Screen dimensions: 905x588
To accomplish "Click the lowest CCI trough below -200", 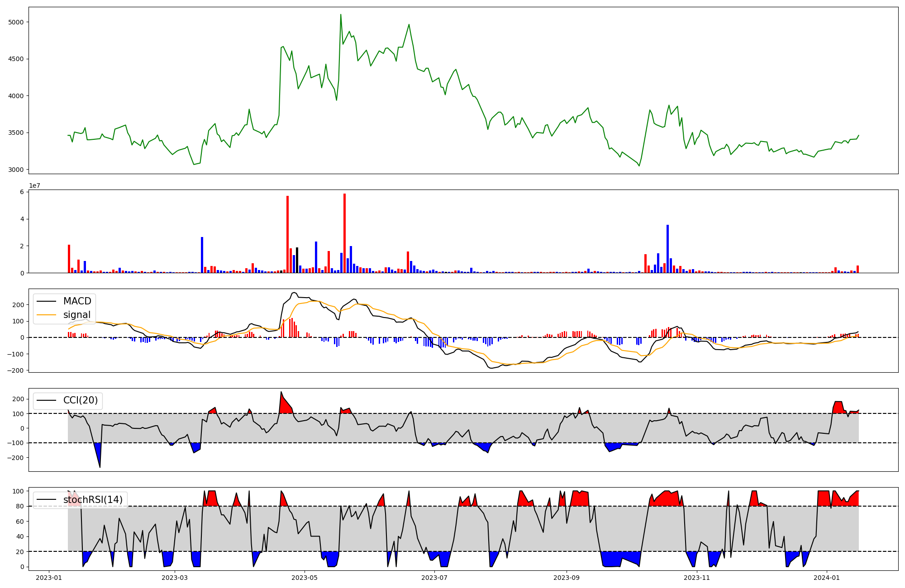I will click(100, 466).
